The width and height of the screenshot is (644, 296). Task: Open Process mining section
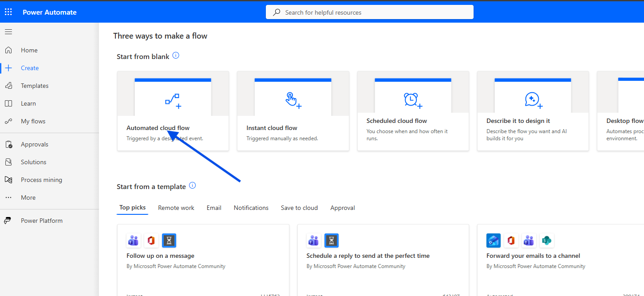click(41, 180)
